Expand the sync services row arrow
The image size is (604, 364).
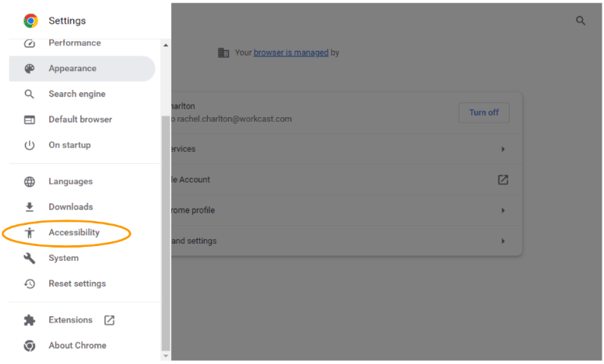click(503, 149)
